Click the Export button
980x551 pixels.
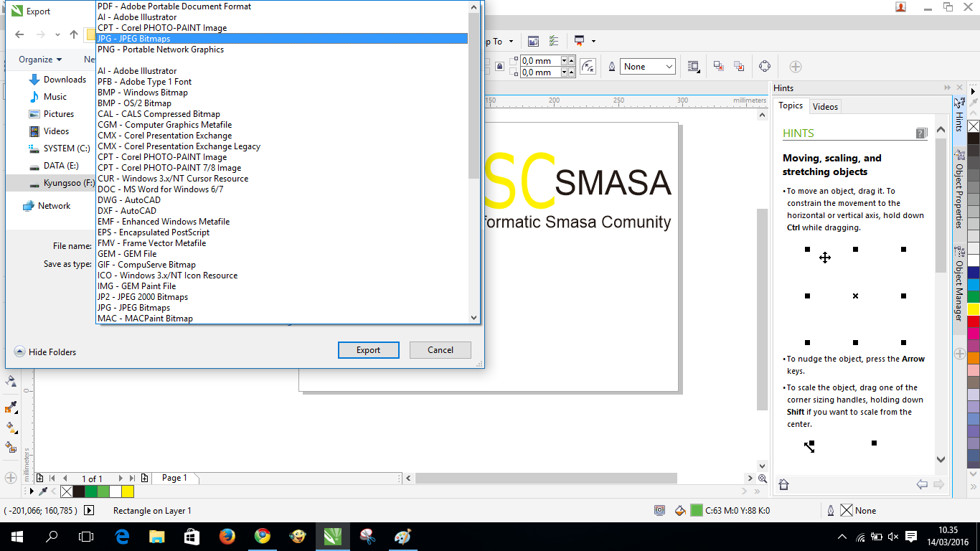point(369,350)
